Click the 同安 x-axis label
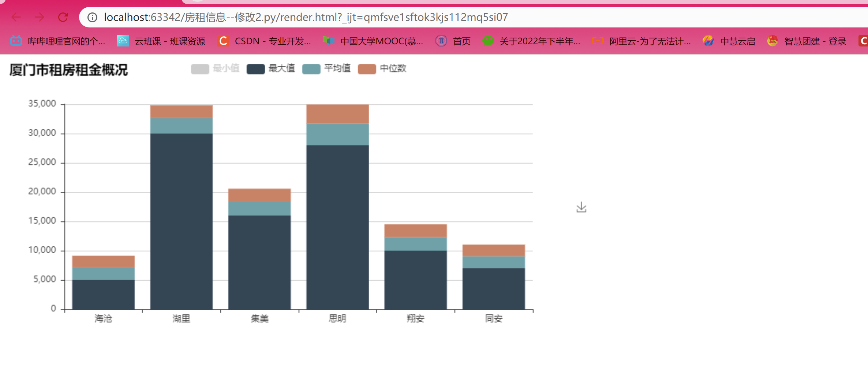This screenshot has width=868, height=374. click(x=494, y=319)
